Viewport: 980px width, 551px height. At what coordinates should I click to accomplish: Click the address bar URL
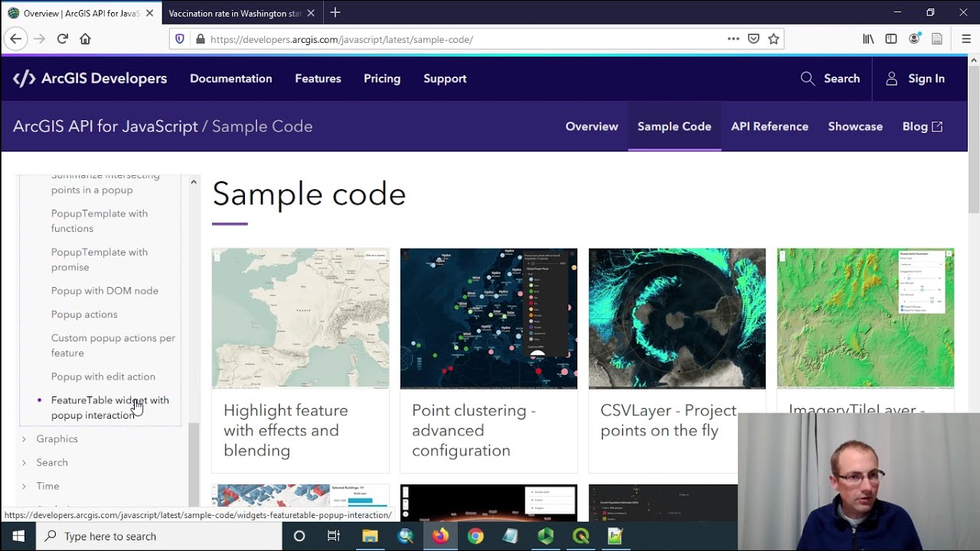pyautogui.click(x=341, y=39)
